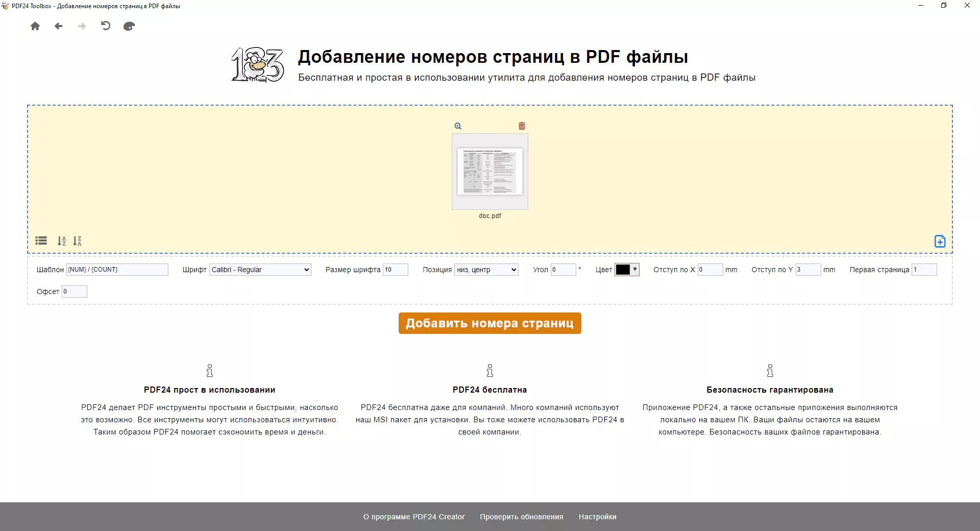Switch to list view icon
The width and height of the screenshot is (980, 531).
41,241
